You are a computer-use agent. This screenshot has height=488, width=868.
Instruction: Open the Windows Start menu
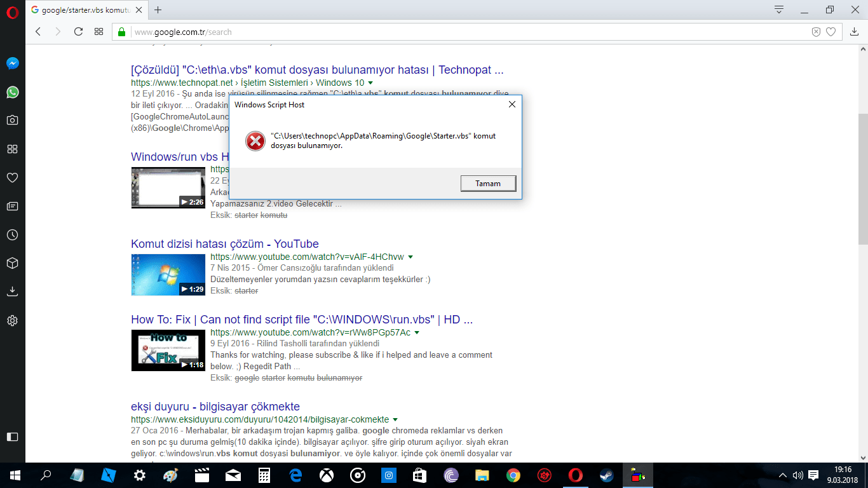click(15, 475)
